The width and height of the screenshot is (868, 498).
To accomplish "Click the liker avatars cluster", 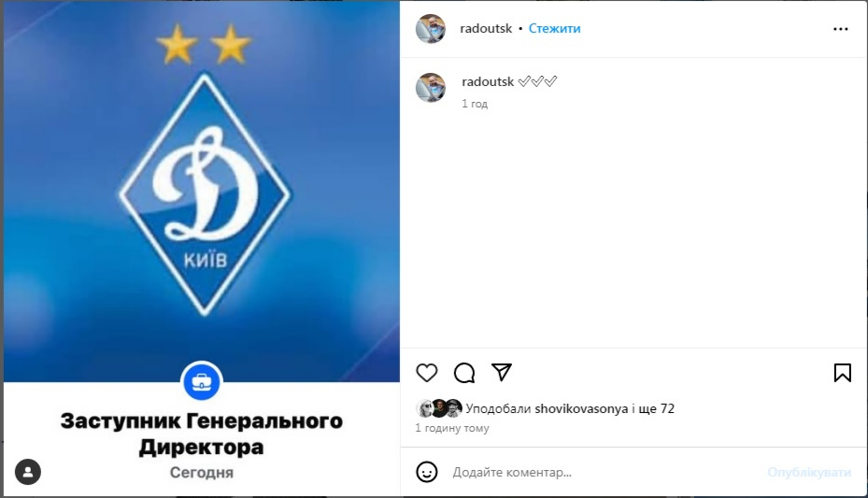I will click(x=439, y=408).
